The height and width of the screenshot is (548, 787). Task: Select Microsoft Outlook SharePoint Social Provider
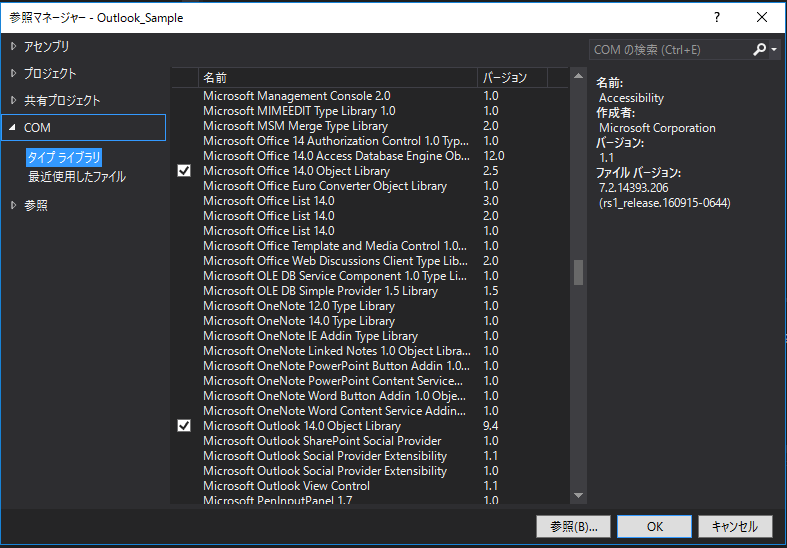tap(370, 441)
